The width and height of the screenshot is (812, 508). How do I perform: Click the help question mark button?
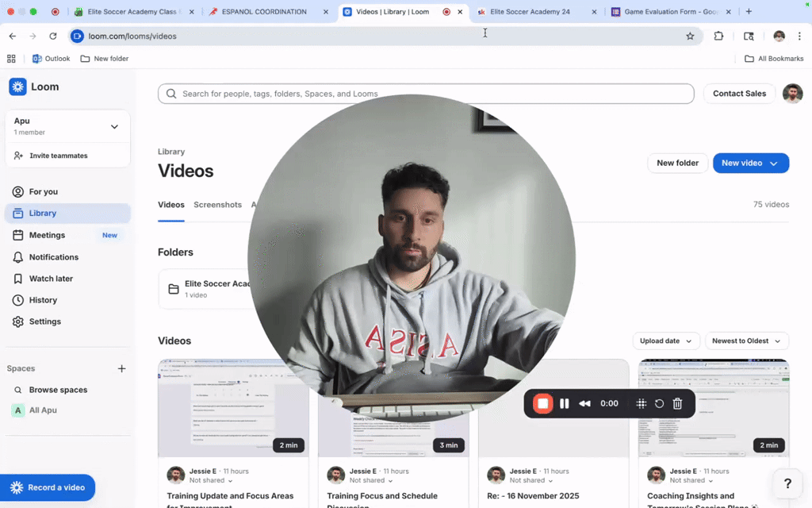pyautogui.click(x=787, y=483)
